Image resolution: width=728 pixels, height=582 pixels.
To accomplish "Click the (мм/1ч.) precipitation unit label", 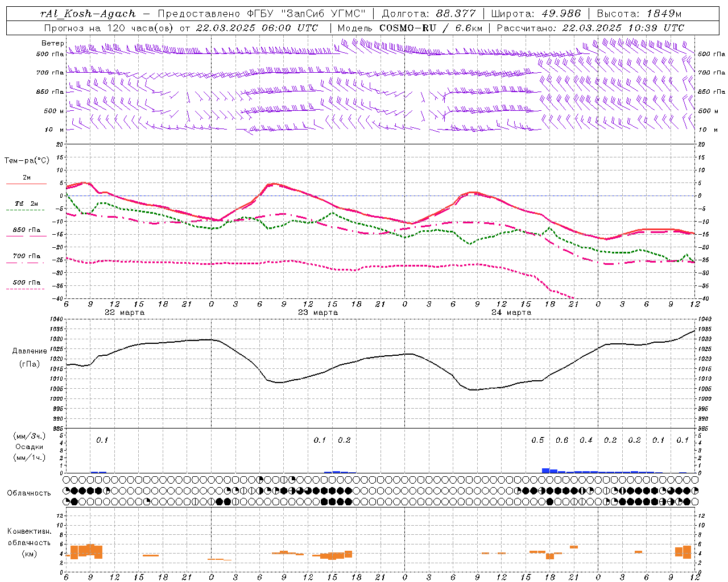I will coord(30,458).
